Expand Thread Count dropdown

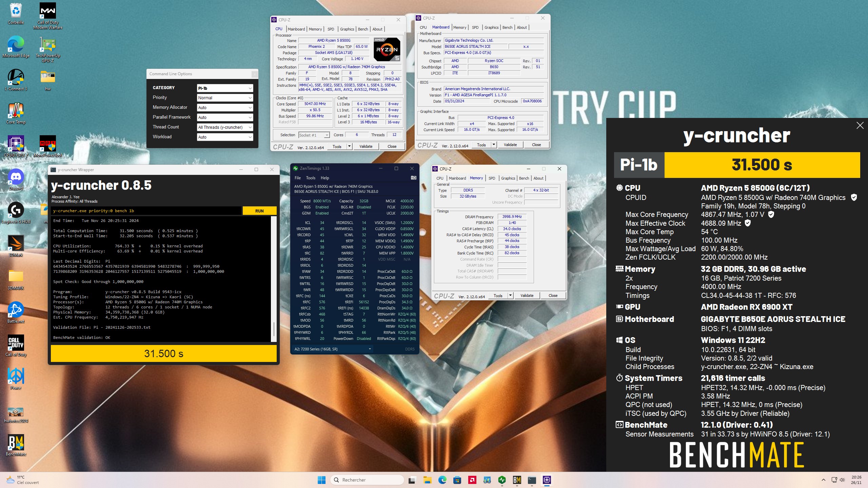[x=225, y=127]
